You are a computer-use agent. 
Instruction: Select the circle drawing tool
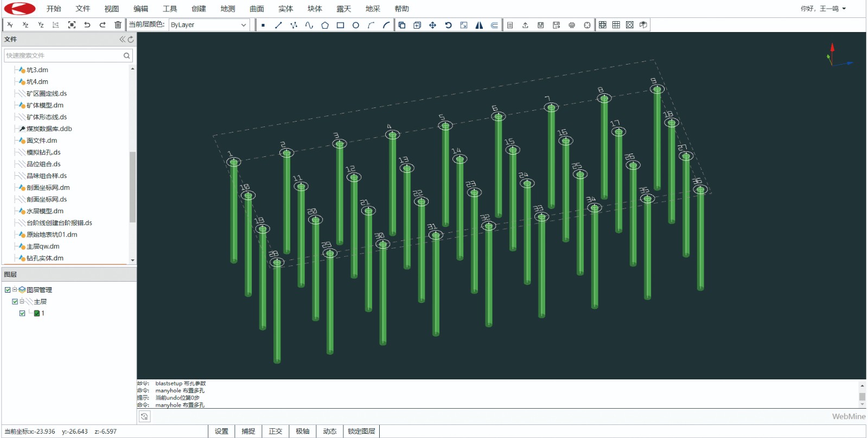[356, 25]
